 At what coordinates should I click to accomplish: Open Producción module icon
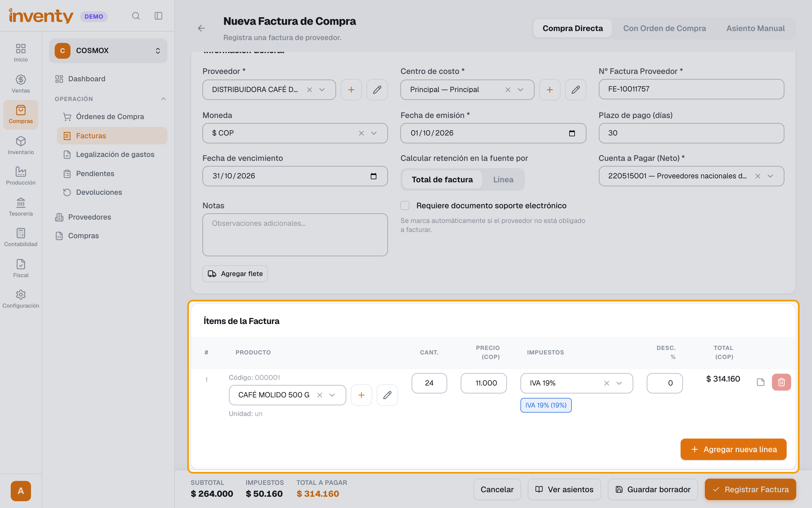coord(21,176)
